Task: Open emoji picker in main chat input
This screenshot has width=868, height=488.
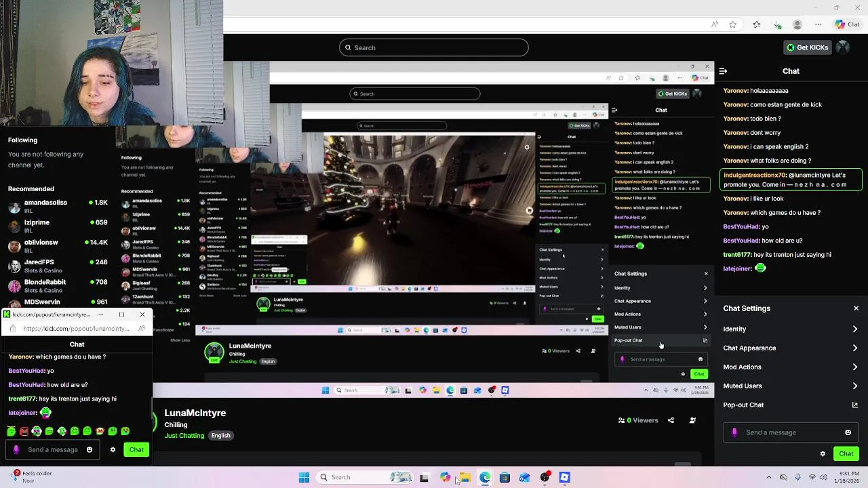Action: coord(848,432)
